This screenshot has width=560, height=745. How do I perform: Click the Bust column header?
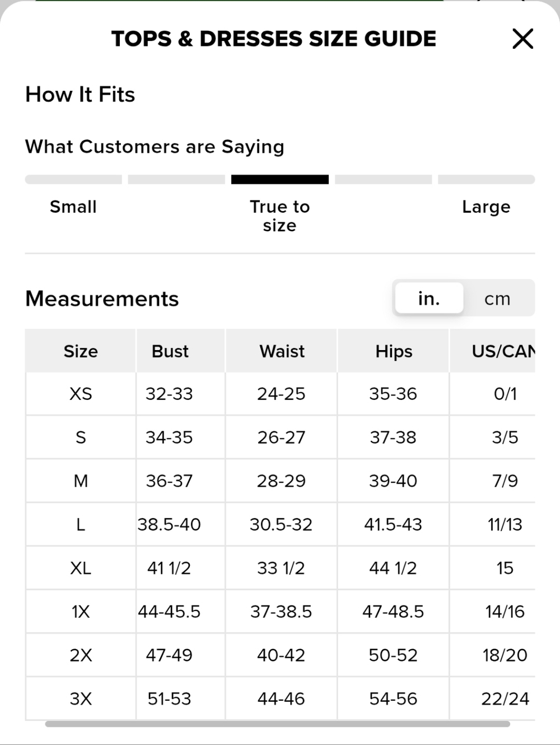[170, 351]
